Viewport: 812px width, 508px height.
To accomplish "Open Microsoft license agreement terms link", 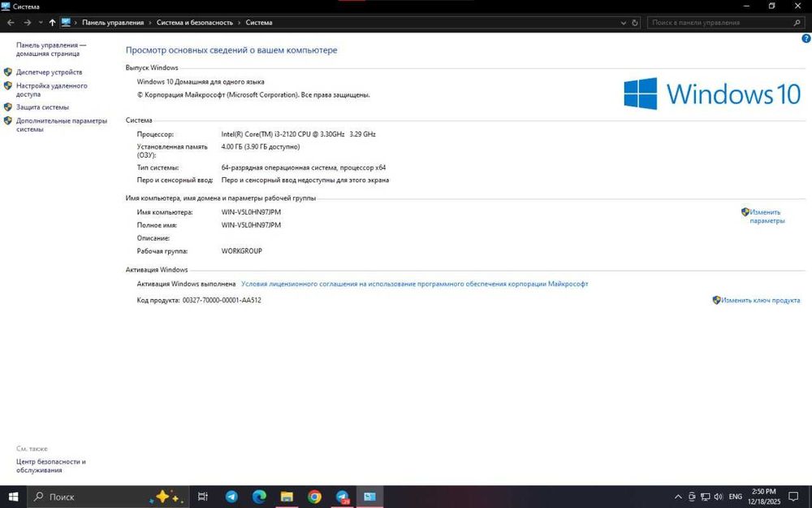I will coord(415,284).
